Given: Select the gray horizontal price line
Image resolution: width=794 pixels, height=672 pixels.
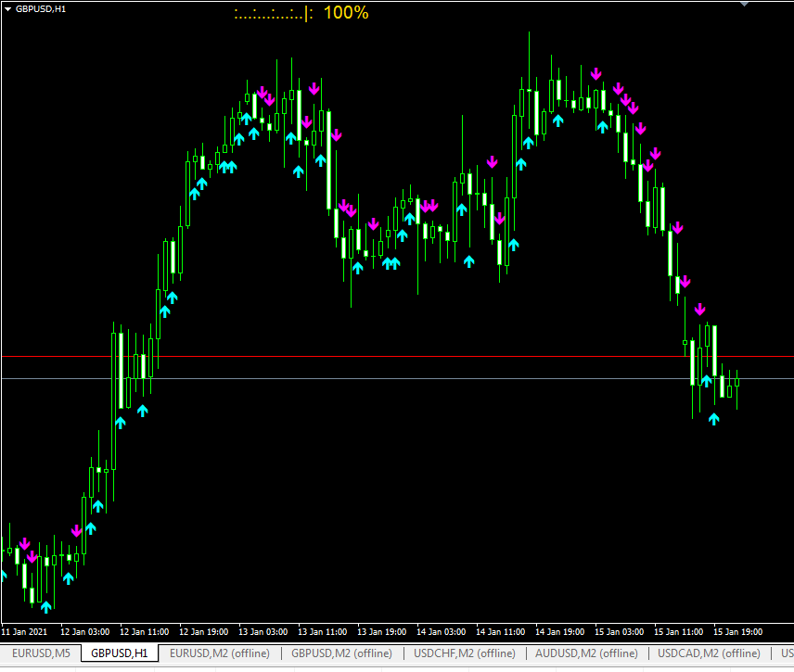Looking at the screenshot, I should click(398, 378).
